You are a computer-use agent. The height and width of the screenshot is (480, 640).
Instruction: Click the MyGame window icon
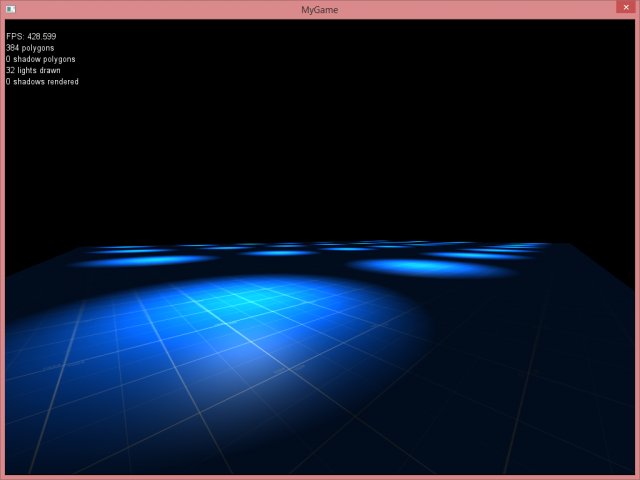click(10, 9)
